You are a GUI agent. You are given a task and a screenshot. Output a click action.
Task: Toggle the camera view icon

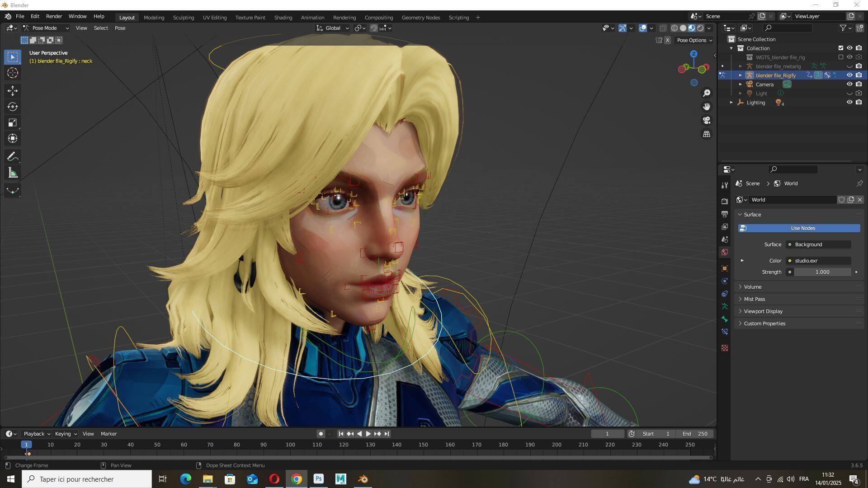(707, 120)
